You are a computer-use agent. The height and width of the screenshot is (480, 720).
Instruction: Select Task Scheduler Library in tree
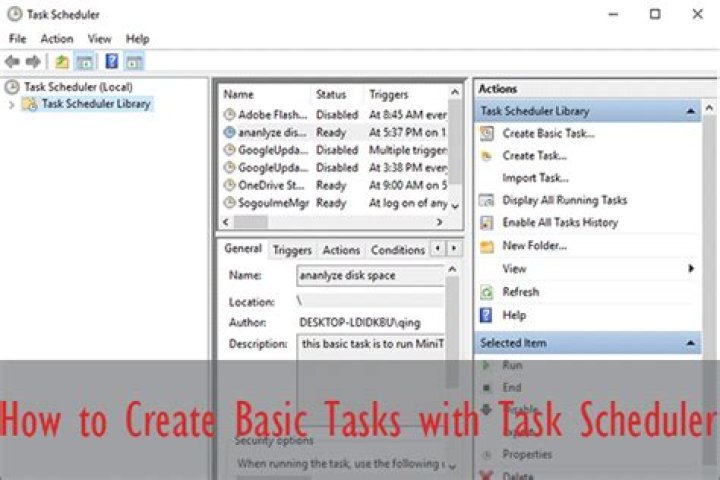pyautogui.click(x=96, y=104)
